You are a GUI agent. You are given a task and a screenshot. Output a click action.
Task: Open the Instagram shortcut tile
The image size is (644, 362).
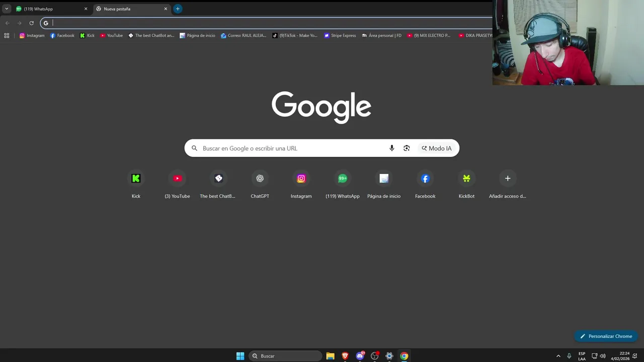click(x=301, y=185)
